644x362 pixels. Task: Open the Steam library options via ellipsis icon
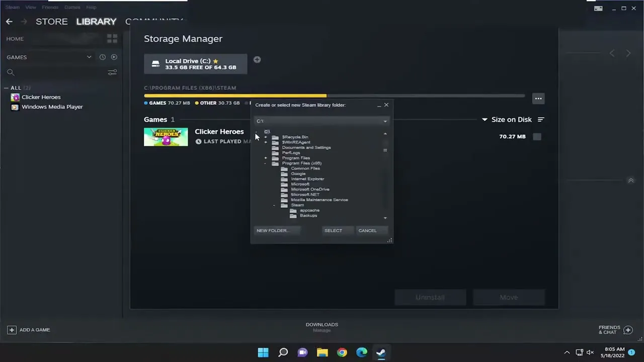tap(538, 98)
